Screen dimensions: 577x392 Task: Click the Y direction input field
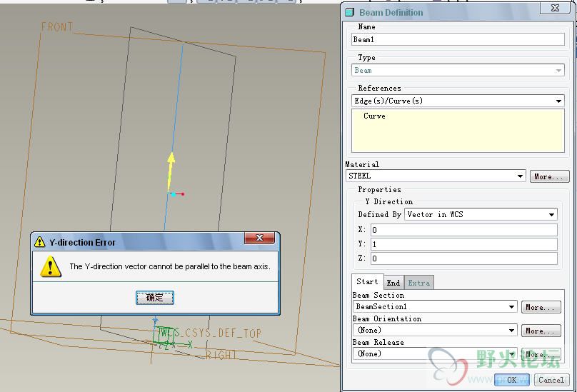click(463, 244)
